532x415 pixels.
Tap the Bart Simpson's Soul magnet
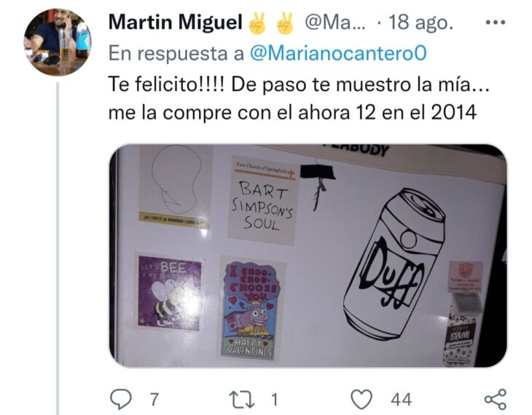(262, 200)
